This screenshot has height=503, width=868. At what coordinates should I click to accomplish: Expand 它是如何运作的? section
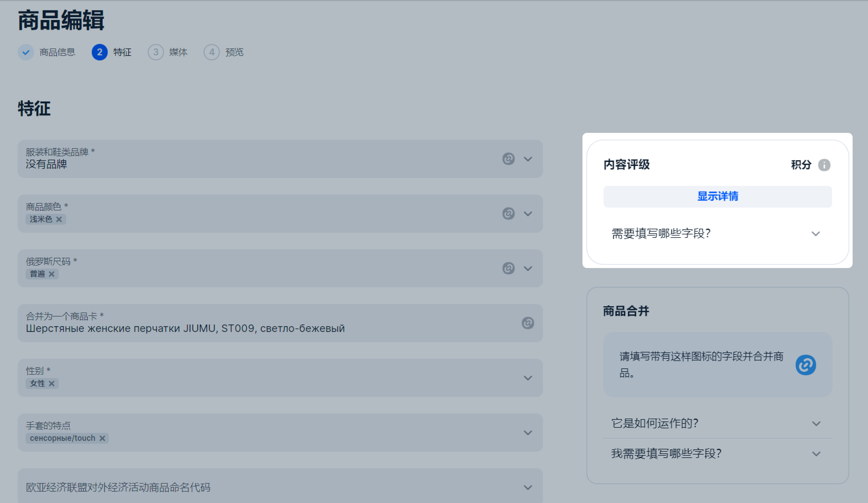click(718, 423)
